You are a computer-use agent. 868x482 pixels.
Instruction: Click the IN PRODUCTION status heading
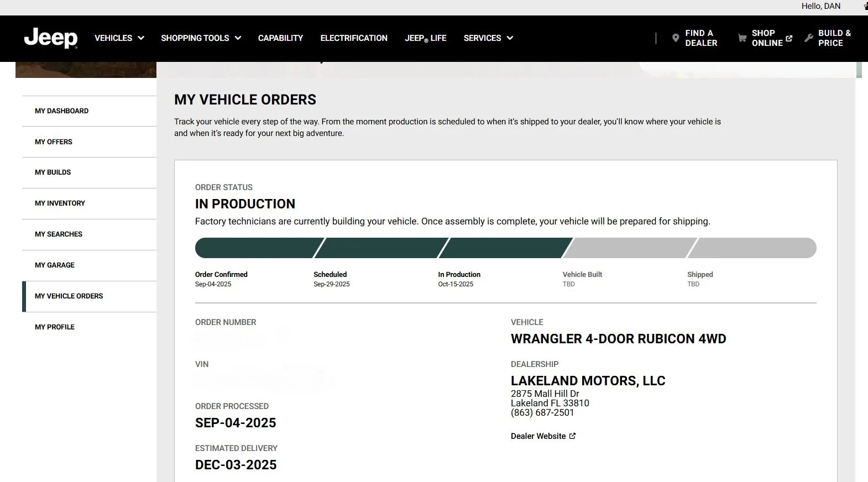pos(245,204)
